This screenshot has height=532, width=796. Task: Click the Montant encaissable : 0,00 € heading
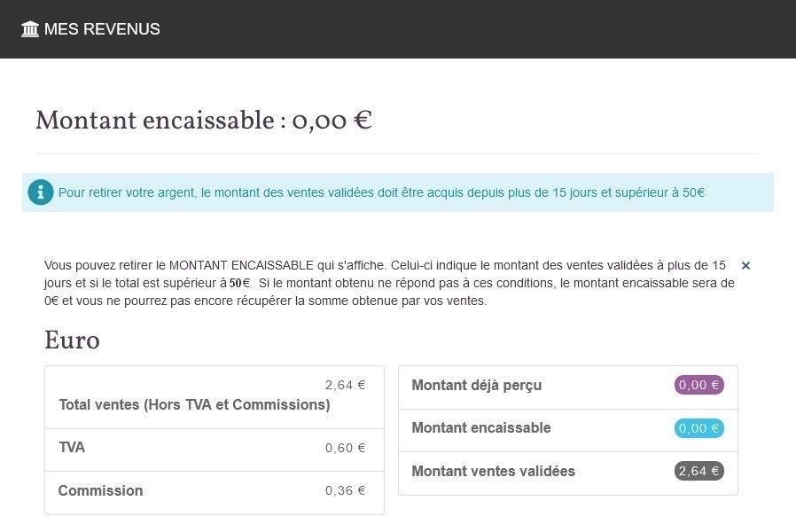[x=203, y=121]
